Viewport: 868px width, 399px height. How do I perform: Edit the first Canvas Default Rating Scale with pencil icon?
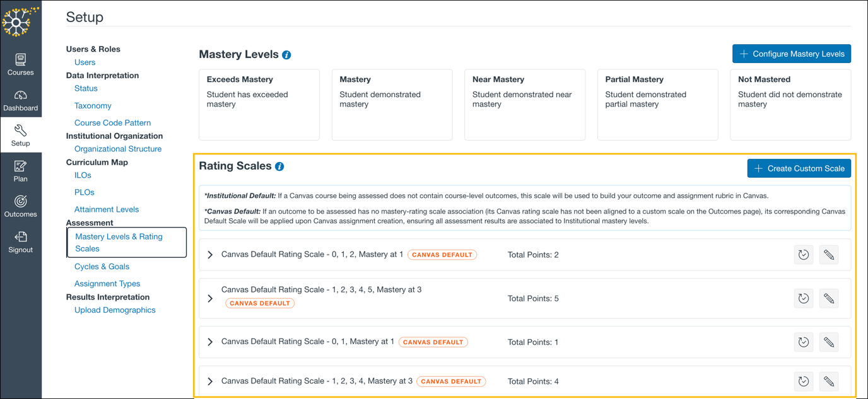pyautogui.click(x=829, y=255)
